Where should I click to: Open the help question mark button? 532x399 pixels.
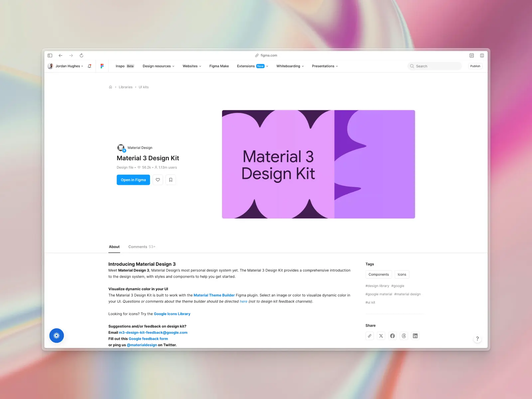[477, 339]
